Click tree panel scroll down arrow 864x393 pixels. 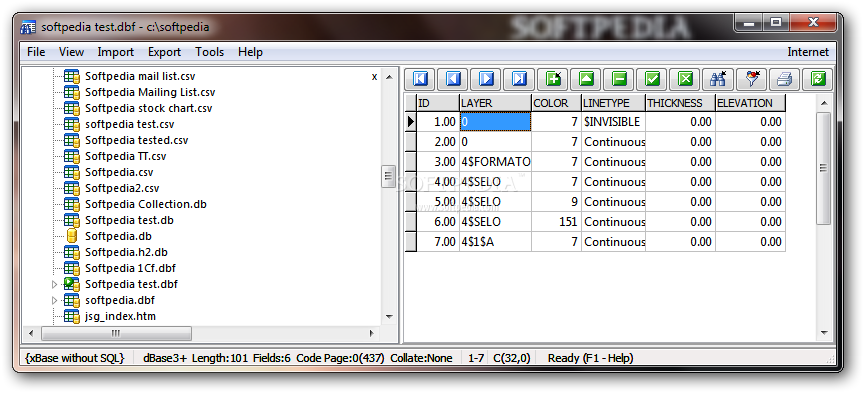click(390, 317)
